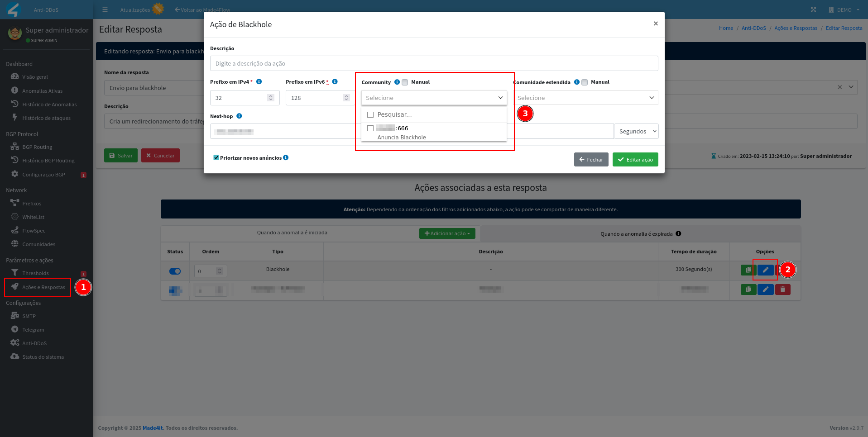Check the :666 Anuncia Blackhole community option

pyautogui.click(x=370, y=128)
